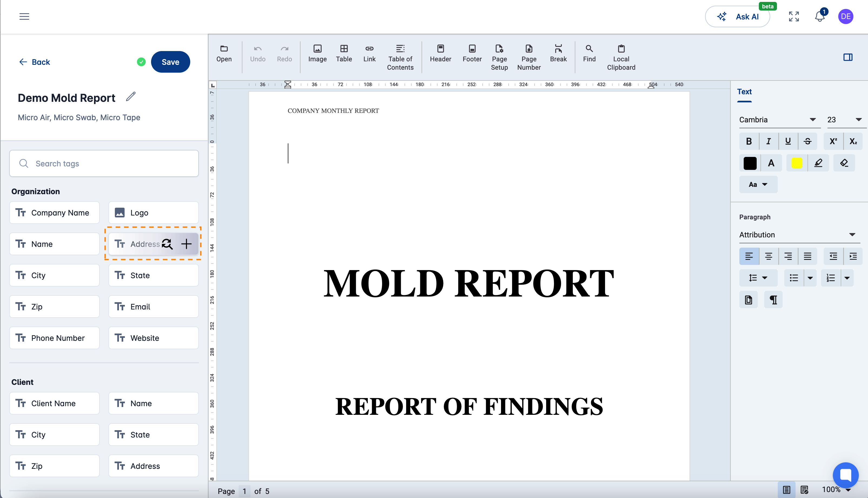Toggle Bold formatting on text
868x498 pixels.
[x=749, y=141]
